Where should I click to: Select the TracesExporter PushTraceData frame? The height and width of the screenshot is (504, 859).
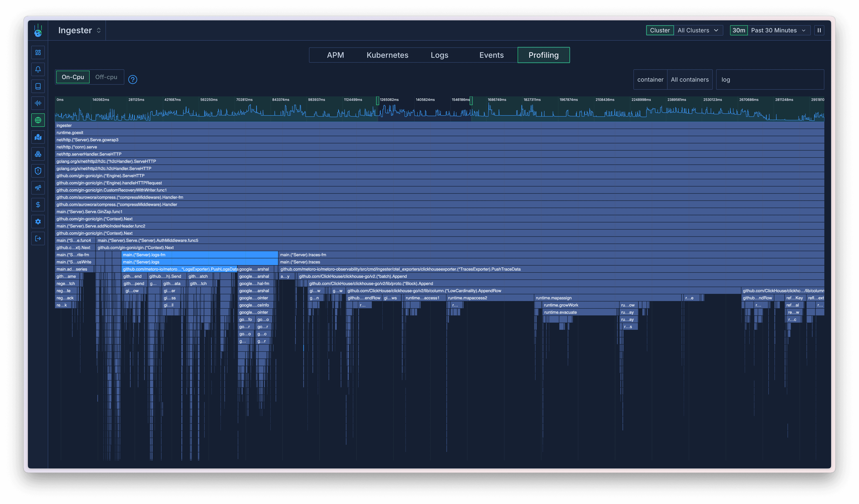click(x=552, y=269)
